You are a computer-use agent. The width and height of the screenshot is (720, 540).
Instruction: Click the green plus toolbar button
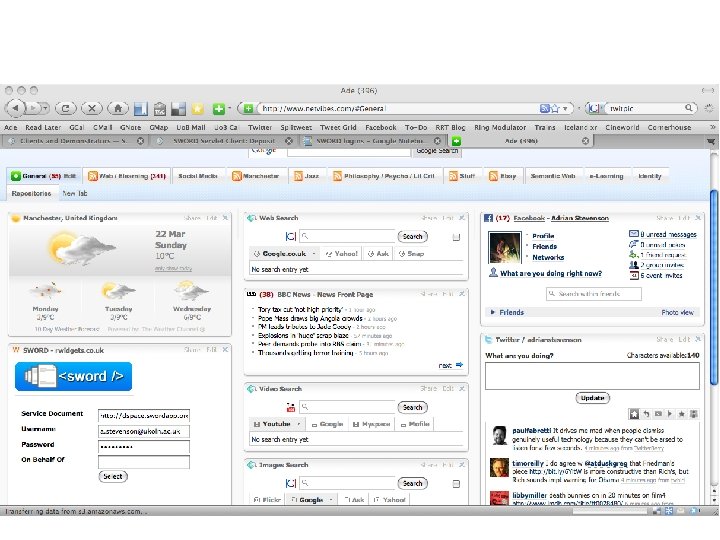pos(219,109)
